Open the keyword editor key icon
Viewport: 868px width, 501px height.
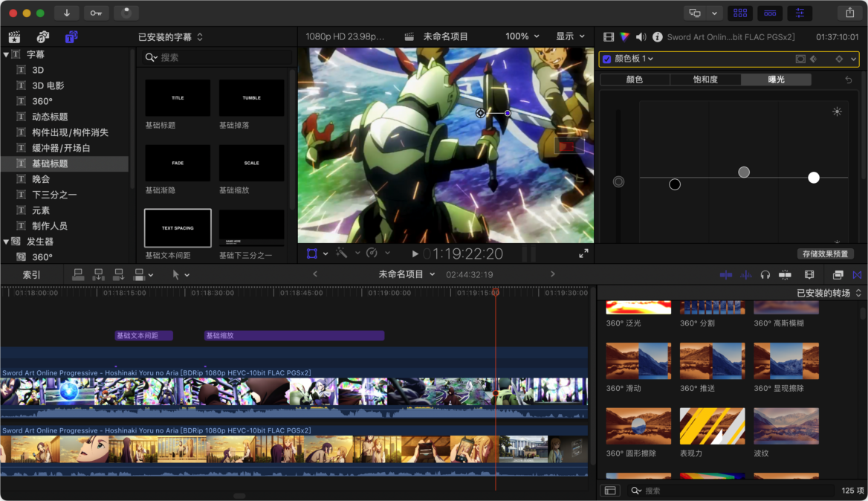point(97,13)
